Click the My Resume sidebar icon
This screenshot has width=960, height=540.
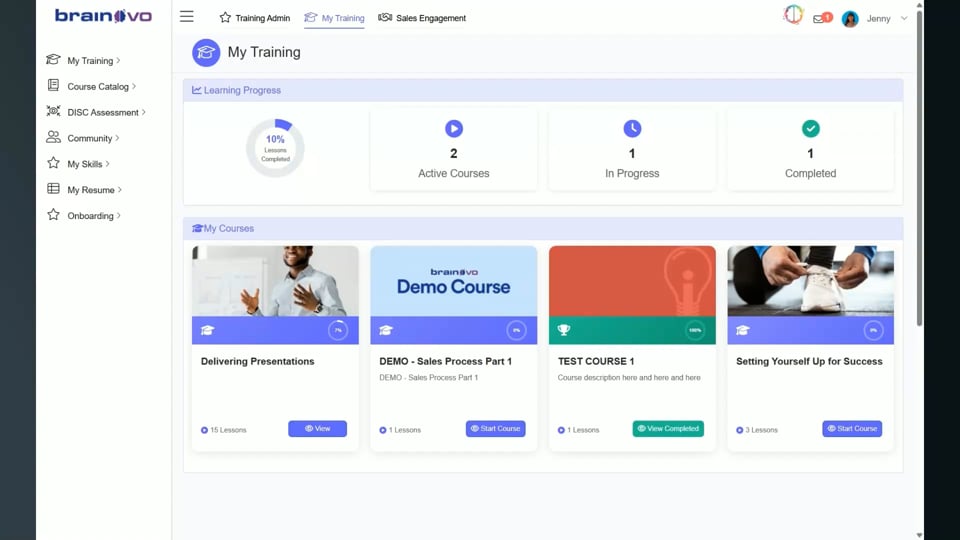53,189
